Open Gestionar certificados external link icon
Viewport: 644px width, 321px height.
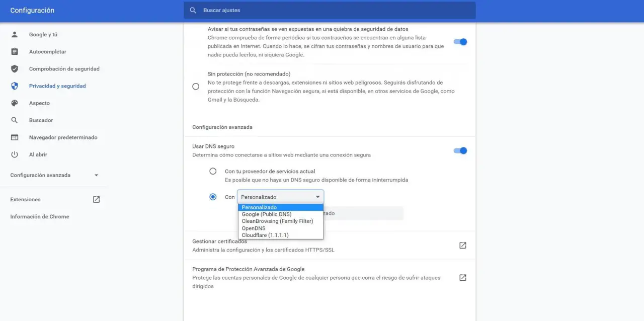(x=462, y=246)
